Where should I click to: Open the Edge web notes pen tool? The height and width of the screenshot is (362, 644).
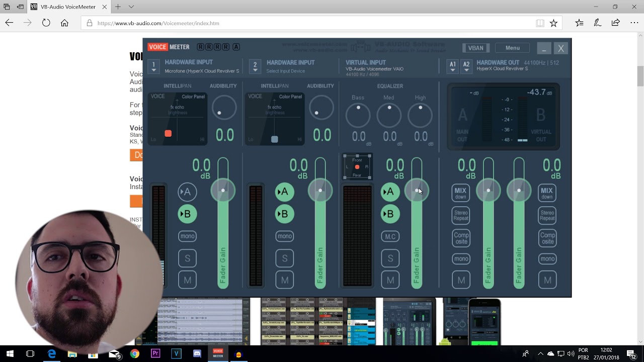(x=597, y=23)
